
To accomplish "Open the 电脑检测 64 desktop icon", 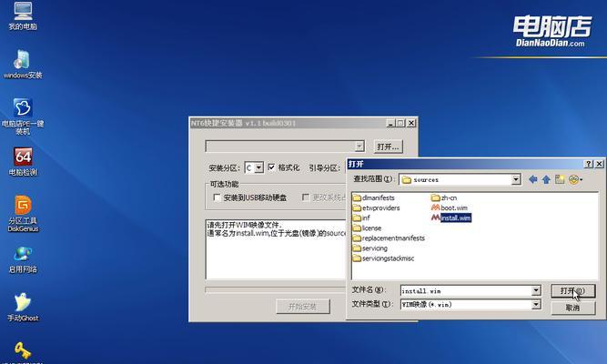I will click(23, 162).
